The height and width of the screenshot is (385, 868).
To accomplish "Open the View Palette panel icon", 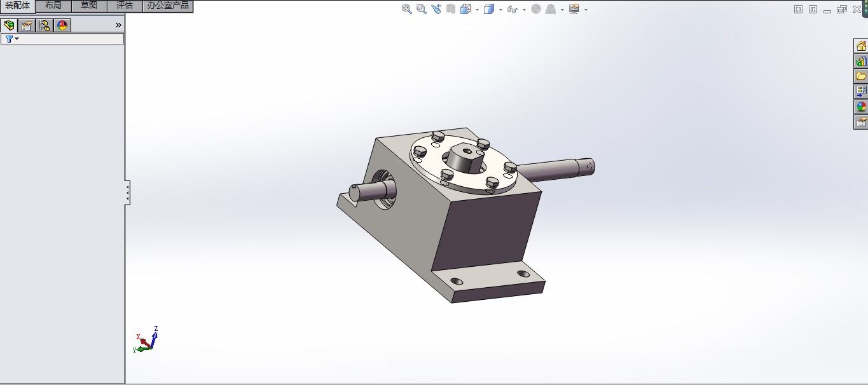I will 861,91.
